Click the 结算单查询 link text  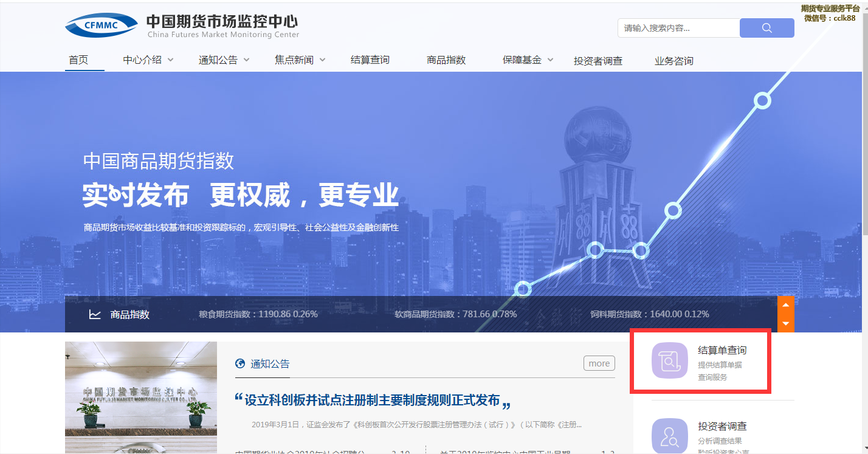[722, 350]
